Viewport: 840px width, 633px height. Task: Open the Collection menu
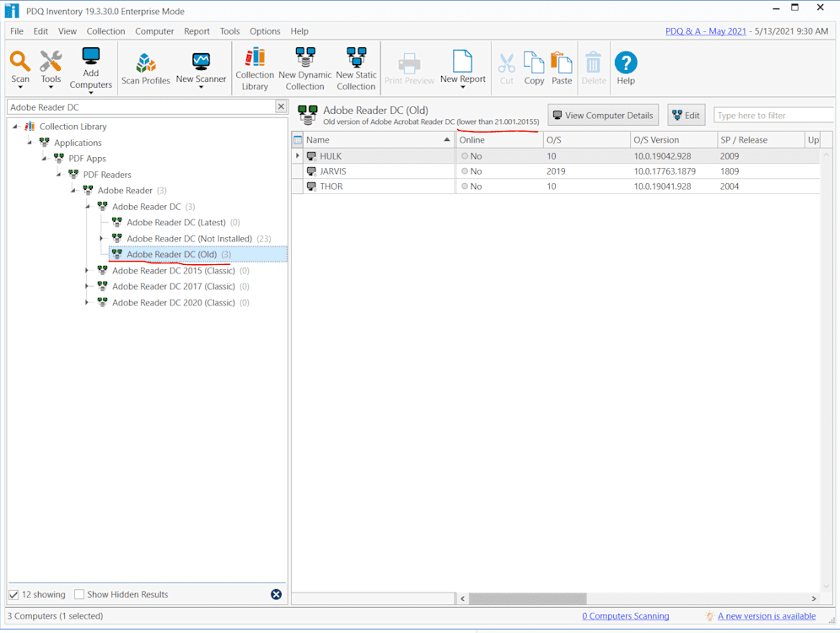(x=105, y=31)
